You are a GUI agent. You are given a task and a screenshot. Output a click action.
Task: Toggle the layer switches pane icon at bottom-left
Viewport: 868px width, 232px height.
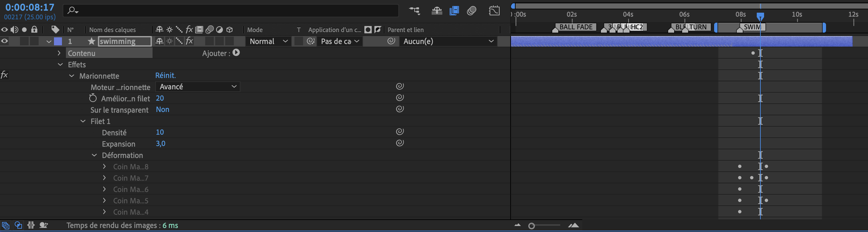[x=5, y=225]
